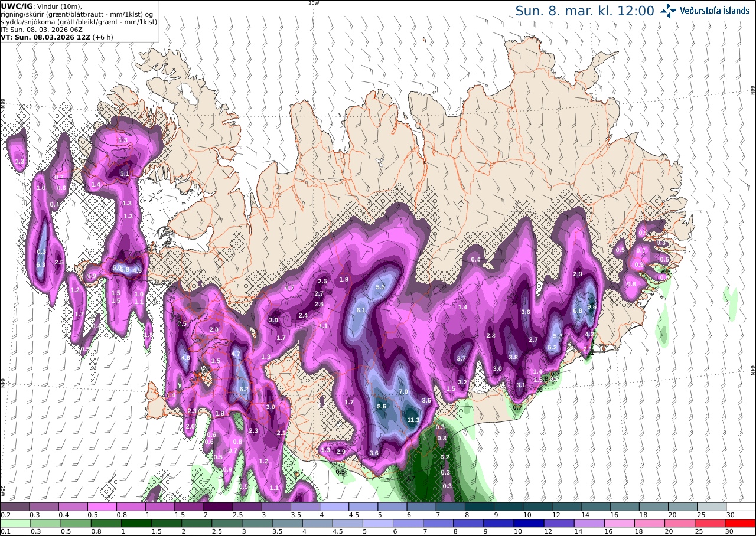Click the '66N' latitude label on left edge
Screen dimensions: 756x536
tap(3, 104)
